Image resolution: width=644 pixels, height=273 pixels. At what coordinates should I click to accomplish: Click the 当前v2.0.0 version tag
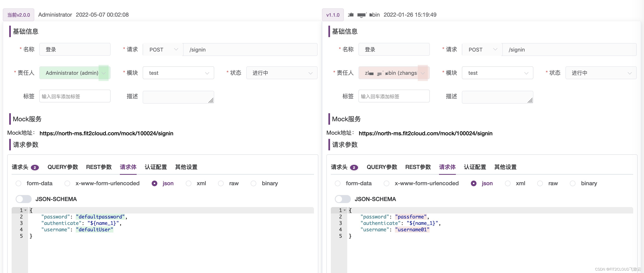click(18, 15)
